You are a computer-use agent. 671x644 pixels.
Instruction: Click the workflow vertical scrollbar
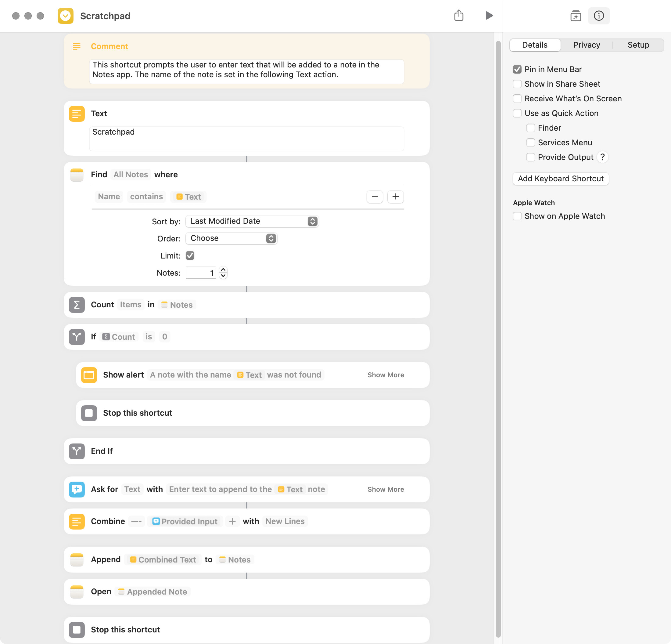coord(498,339)
